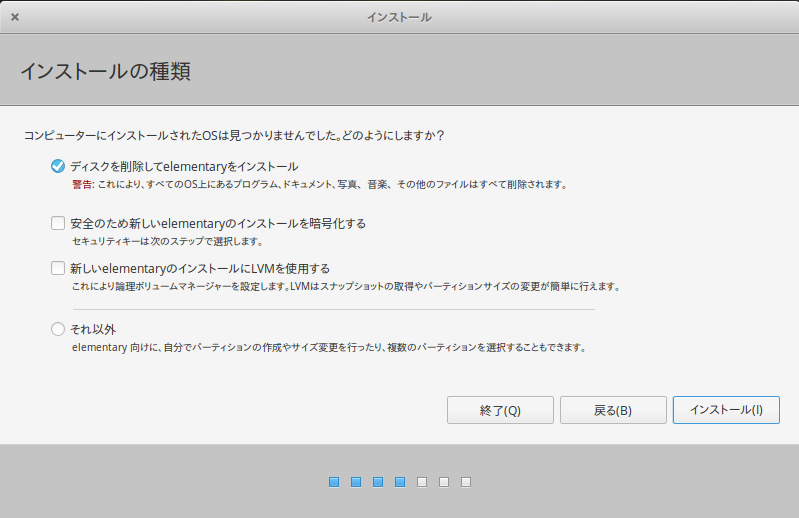Go back with '戻る(B)' button
This screenshot has width=799, height=518.
tap(613, 410)
